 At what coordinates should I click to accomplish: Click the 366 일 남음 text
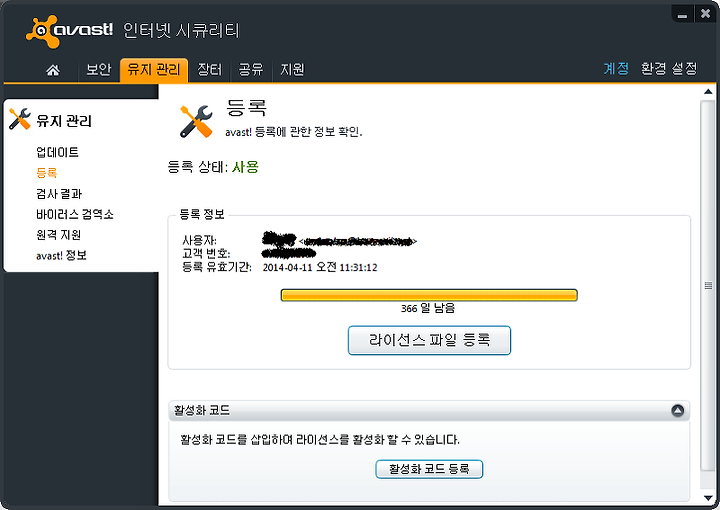[x=428, y=308]
